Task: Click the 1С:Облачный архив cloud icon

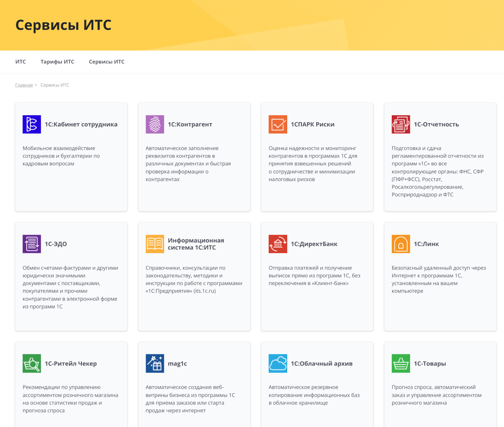Action: (278, 363)
